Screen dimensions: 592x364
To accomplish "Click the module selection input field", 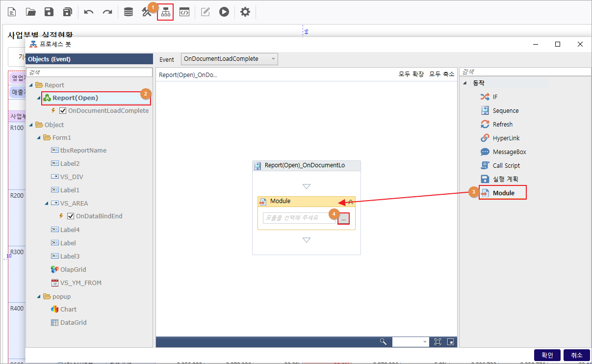I will (299, 218).
